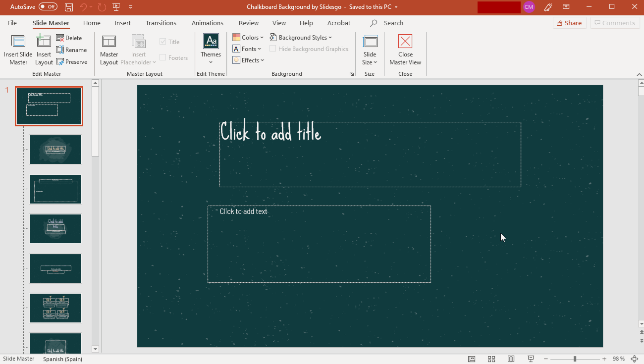Expand the Background Styles menu
Screen dimensions: 644x364
(301, 38)
